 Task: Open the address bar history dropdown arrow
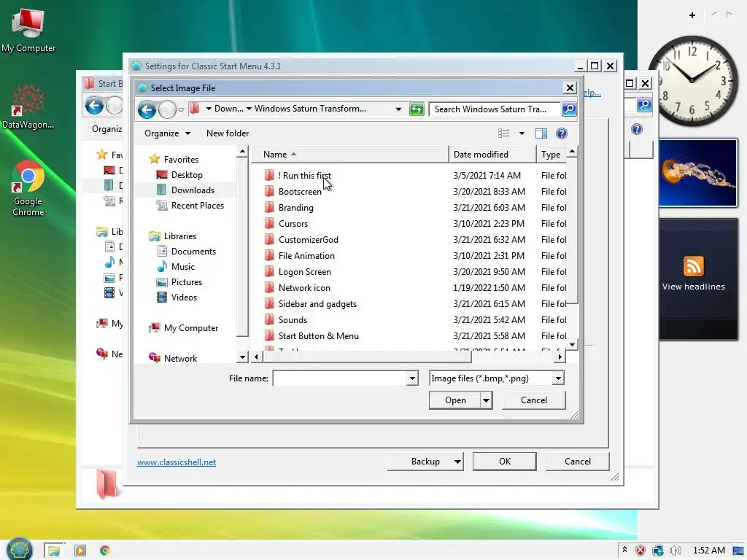tap(398, 109)
